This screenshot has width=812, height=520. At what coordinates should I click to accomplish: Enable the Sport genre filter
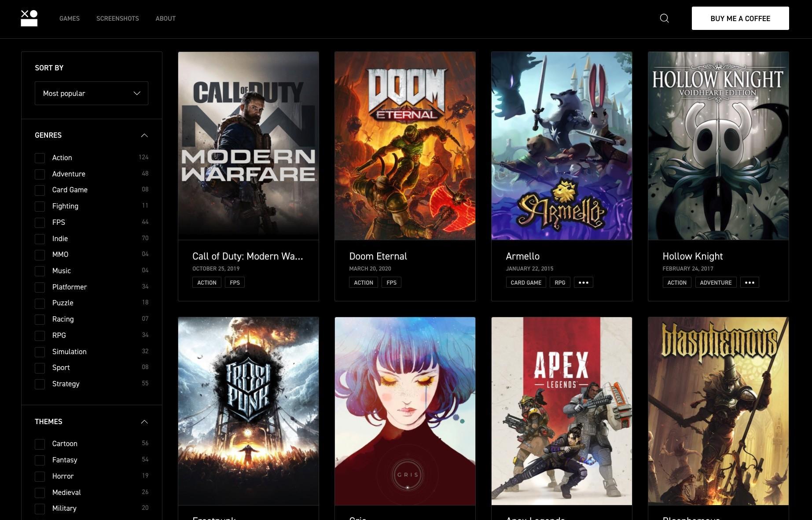click(x=40, y=368)
